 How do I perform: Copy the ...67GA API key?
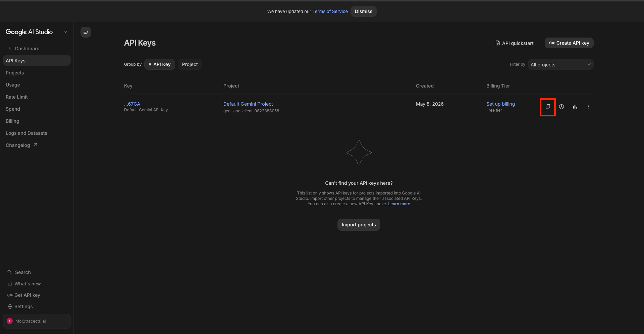pos(548,107)
